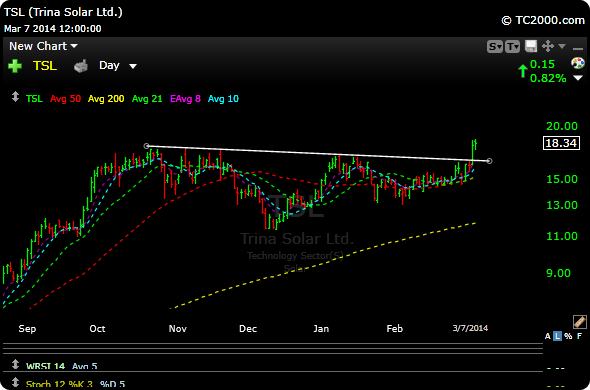This screenshot has height=390, width=590.
Task: Click the WRSI 14 indicator label
Action: [45, 366]
